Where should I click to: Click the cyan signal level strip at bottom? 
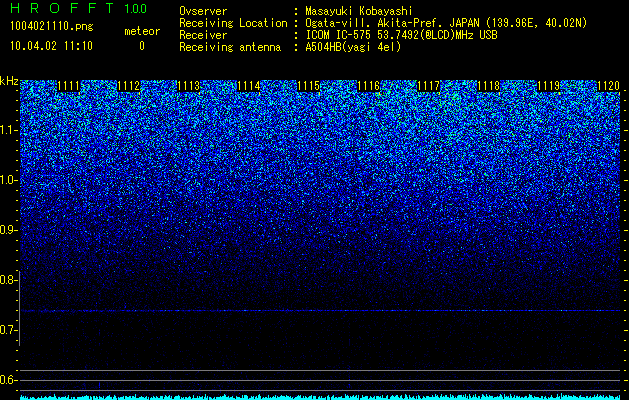(x=320, y=397)
